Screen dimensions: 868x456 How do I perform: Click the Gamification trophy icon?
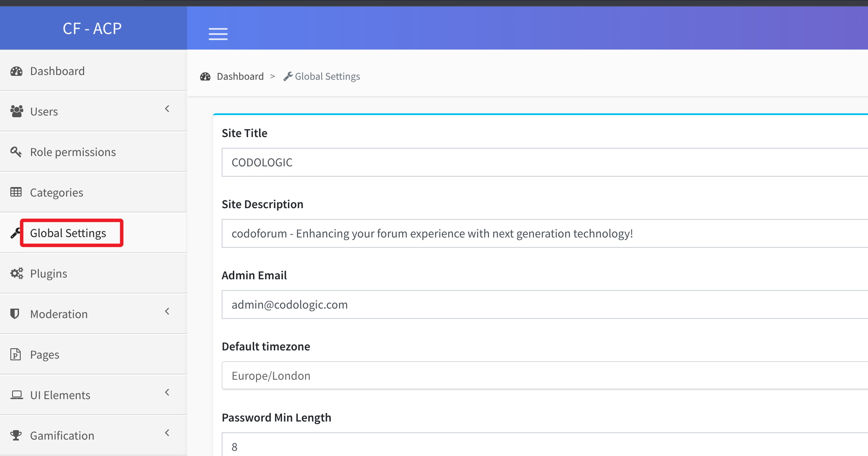pos(16,435)
